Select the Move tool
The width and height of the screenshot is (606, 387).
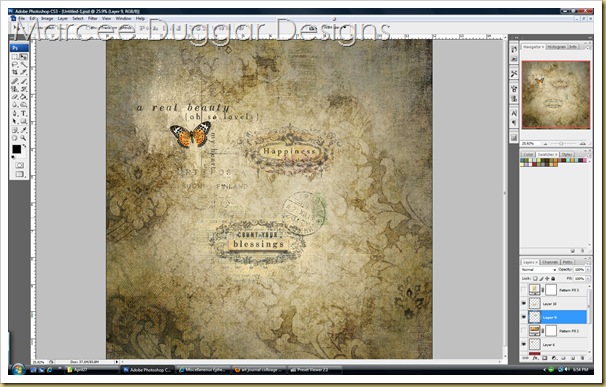tap(24, 57)
